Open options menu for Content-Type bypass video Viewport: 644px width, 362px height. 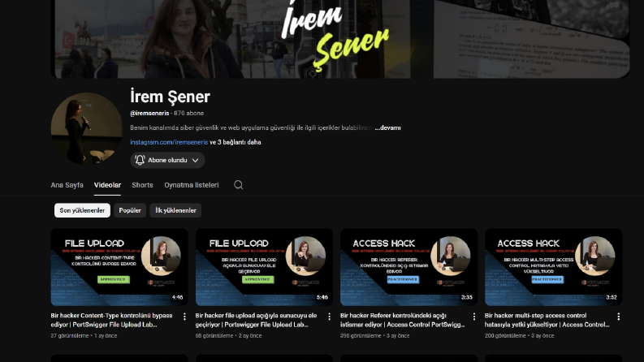(x=184, y=317)
